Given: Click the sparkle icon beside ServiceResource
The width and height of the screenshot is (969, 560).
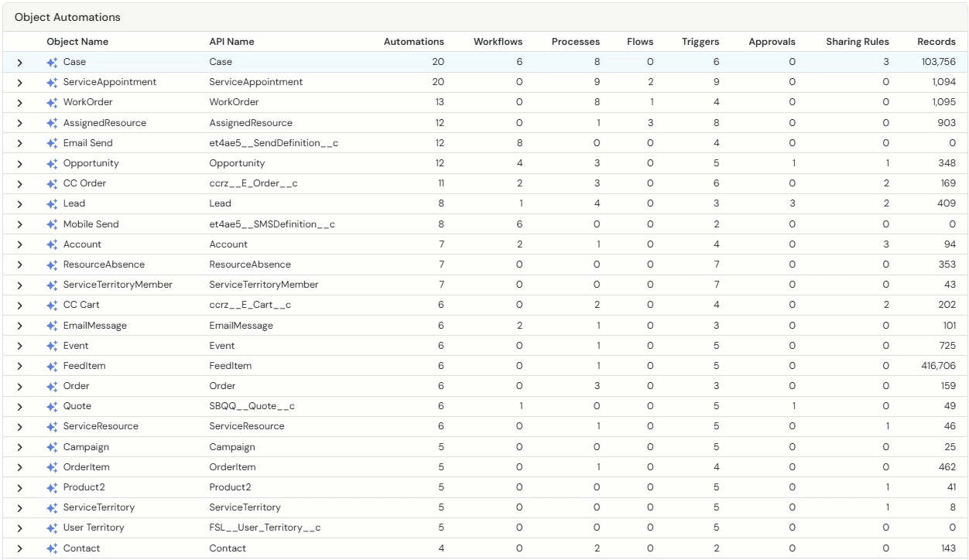Looking at the screenshot, I should point(52,426).
